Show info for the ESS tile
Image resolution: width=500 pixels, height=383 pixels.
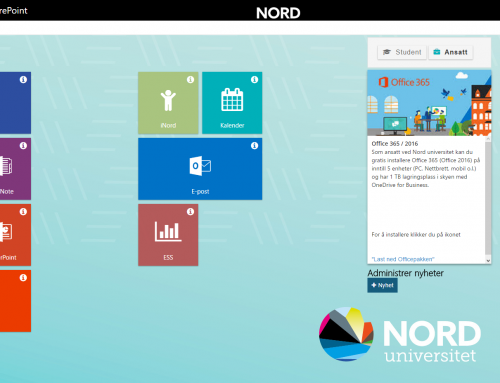tap(190, 212)
